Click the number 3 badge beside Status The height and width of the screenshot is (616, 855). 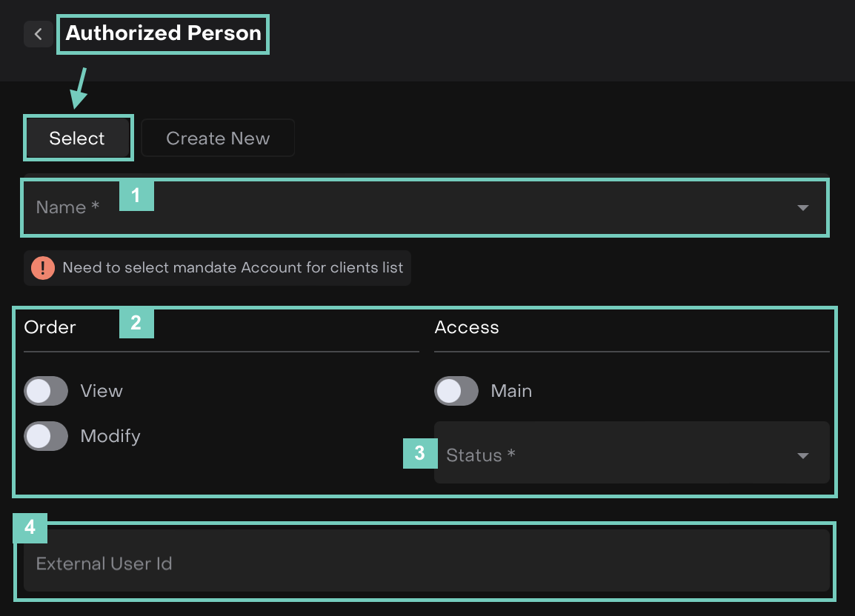pos(419,453)
